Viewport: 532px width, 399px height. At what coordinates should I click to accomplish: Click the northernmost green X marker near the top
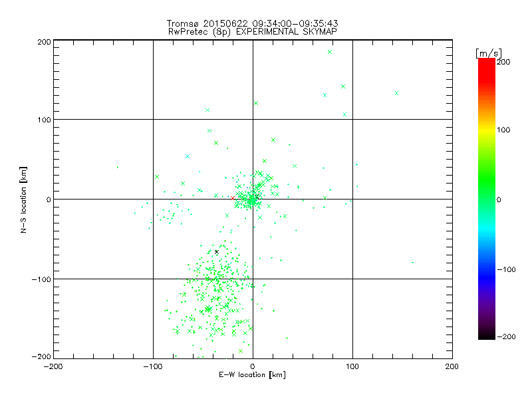click(x=330, y=52)
